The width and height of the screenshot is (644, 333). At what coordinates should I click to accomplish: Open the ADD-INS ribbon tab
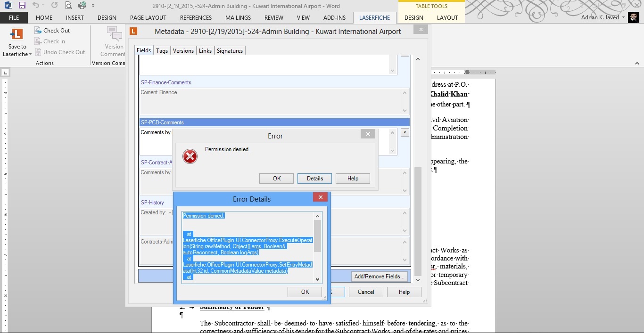coord(334,17)
